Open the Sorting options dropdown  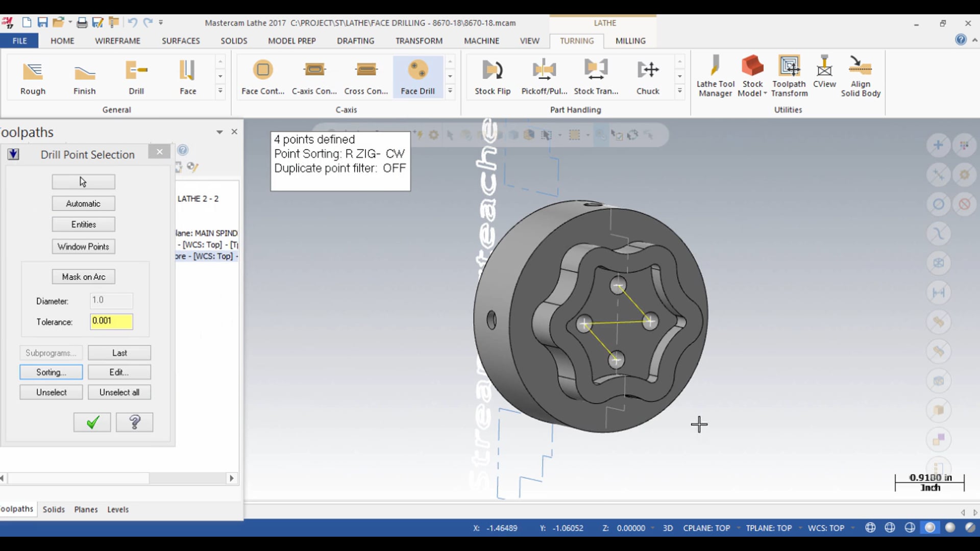pos(51,372)
